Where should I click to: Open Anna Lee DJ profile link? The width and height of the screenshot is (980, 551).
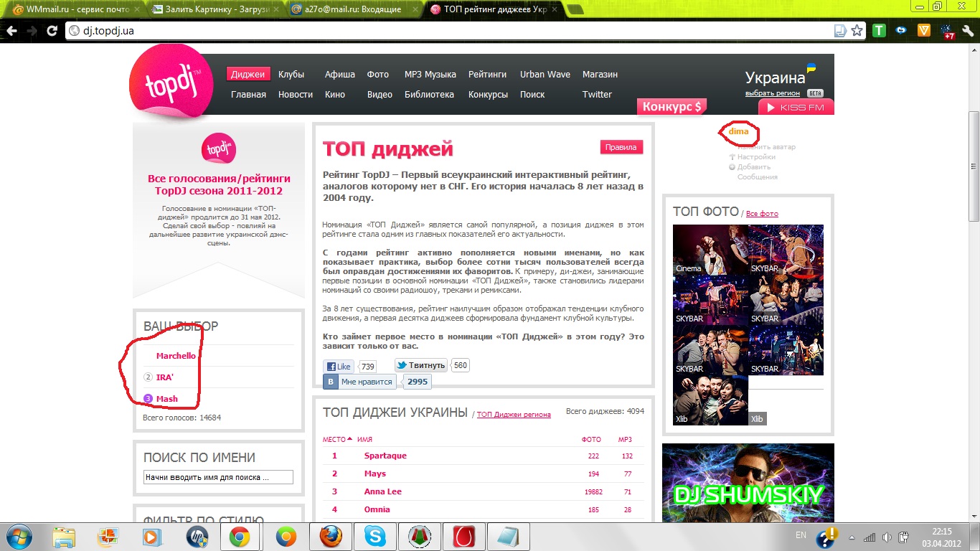click(x=383, y=491)
